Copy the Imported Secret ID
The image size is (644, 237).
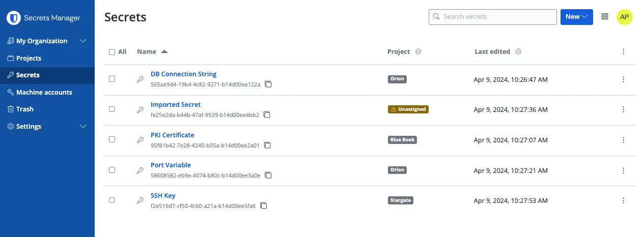point(267,115)
